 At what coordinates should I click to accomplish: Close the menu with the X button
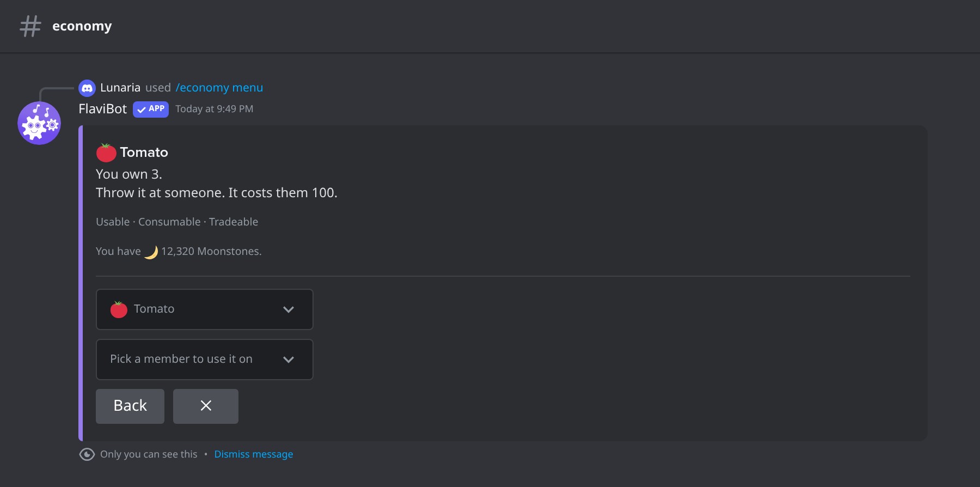pos(206,406)
